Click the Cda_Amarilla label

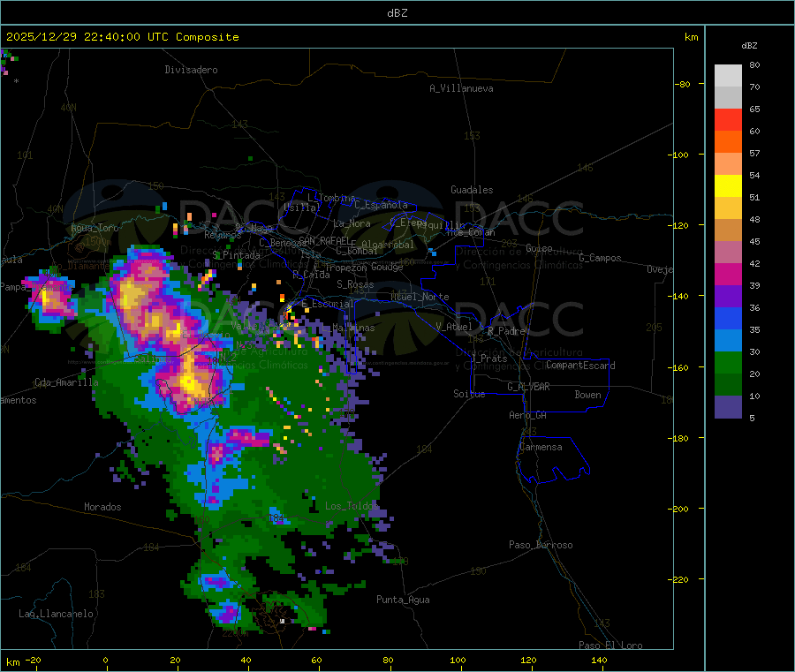pyautogui.click(x=66, y=382)
